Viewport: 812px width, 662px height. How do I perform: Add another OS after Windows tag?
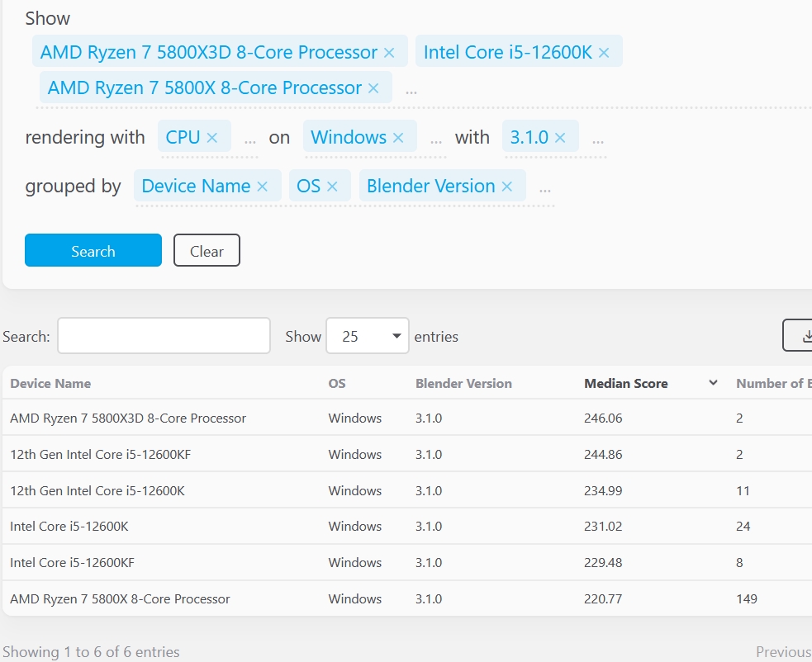(436, 141)
